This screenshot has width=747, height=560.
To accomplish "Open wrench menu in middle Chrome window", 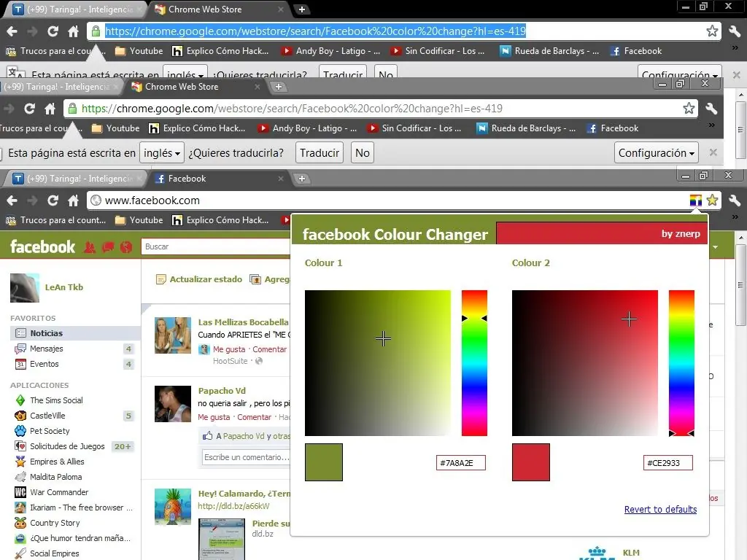I will tap(711, 109).
